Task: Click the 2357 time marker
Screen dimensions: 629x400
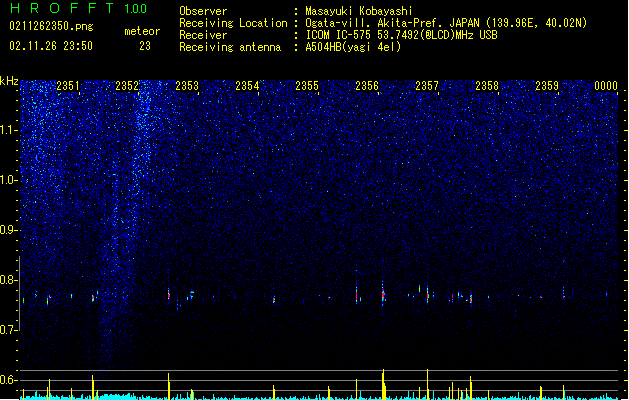Action: pyautogui.click(x=427, y=86)
